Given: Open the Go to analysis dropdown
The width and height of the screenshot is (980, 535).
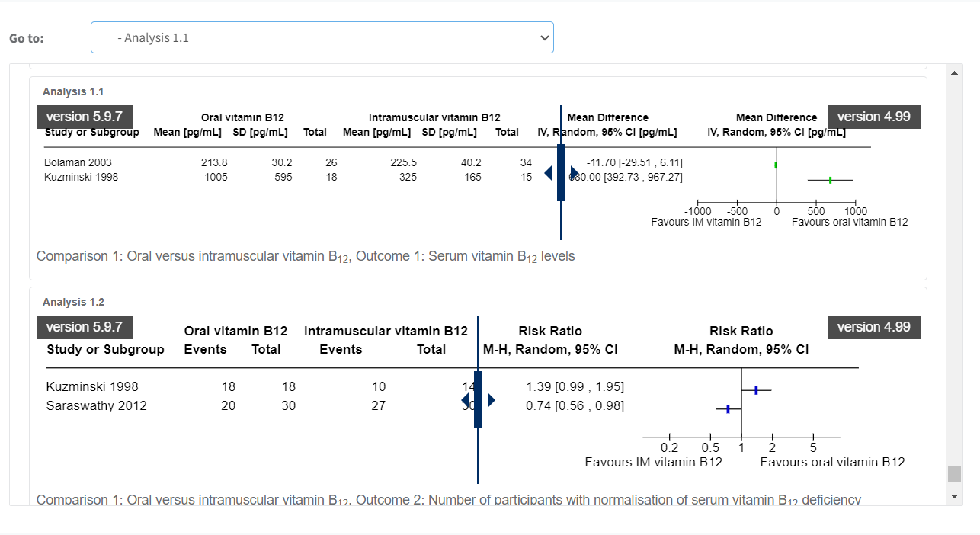Looking at the screenshot, I should coord(322,37).
